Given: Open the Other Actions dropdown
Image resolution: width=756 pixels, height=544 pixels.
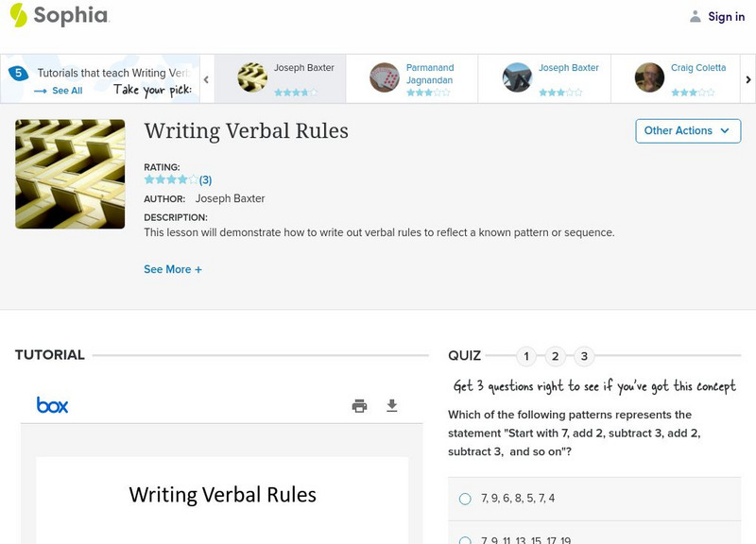Looking at the screenshot, I should pos(687,131).
